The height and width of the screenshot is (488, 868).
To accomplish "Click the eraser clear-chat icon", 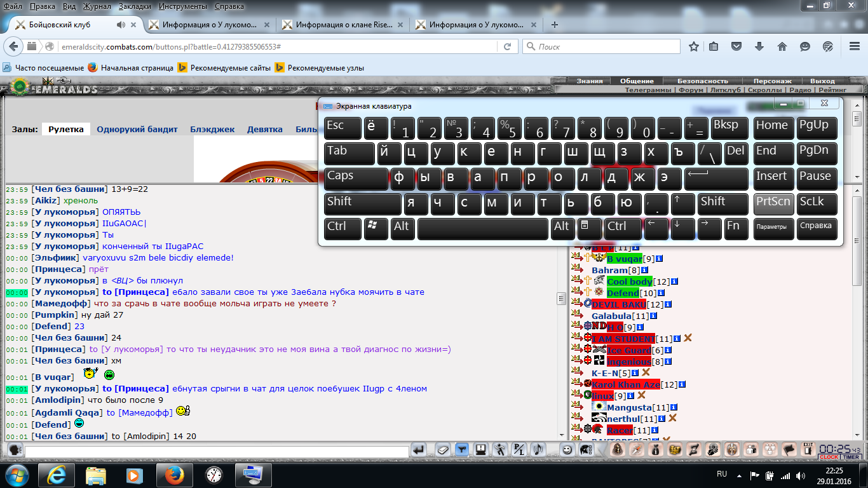I will tap(443, 450).
